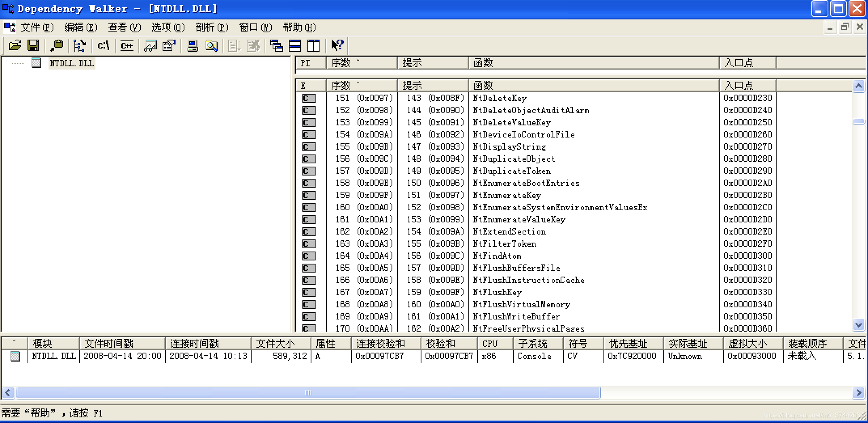Viewport: 868px width, 423px height.
Task: Click the Cascade windows icon
Action: (x=277, y=45)
